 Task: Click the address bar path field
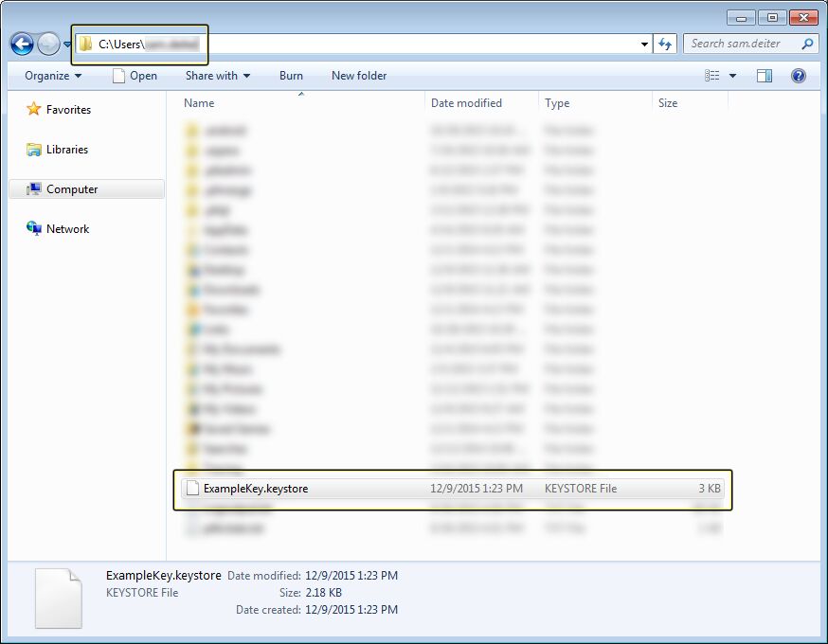(x=363, y=44)
